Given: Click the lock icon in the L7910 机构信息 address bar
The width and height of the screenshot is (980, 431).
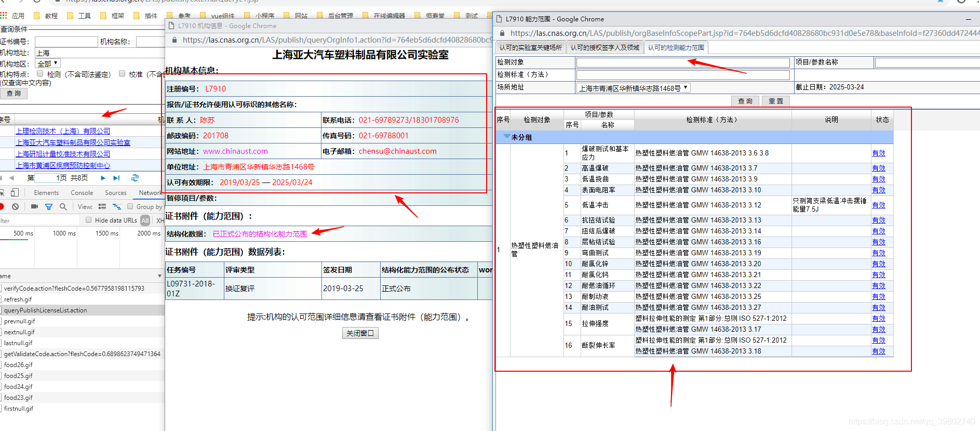Looking at the screenshot, I should (x=174, y=40).
